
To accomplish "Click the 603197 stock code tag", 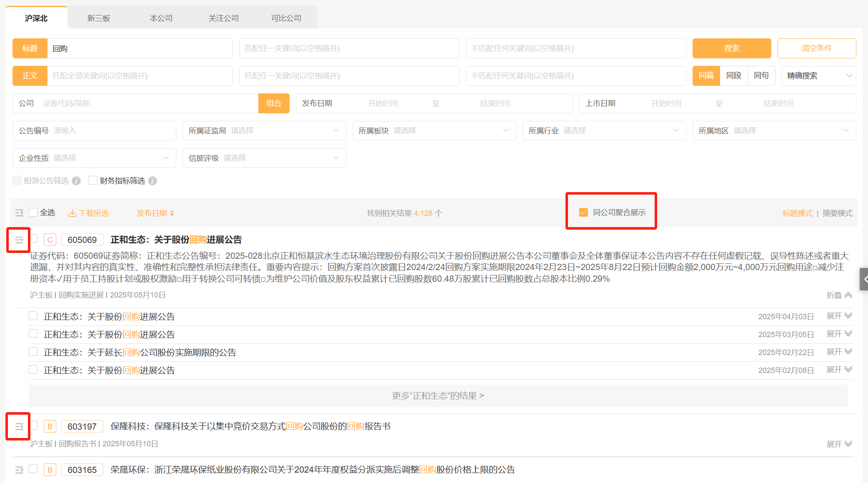I will pyautogui.click(x=82, y=426).
